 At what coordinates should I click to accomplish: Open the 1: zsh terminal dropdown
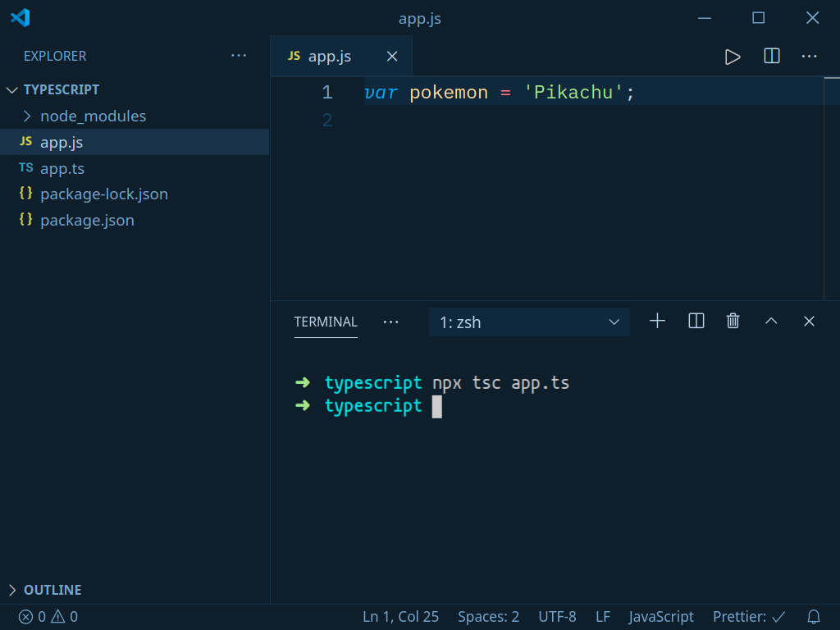(529, 322)
